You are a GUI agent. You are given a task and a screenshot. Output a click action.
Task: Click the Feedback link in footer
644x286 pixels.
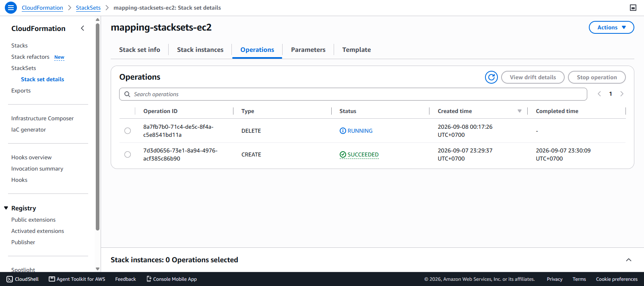tap(126, 279)
